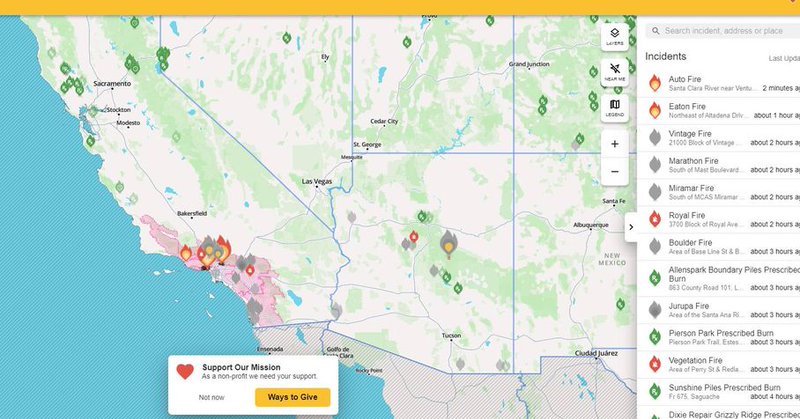Image resolution: width=800 pixels, height=419 pixels.
Task: Click Albuquerque label on map
Action: click(x=591, y=225)
